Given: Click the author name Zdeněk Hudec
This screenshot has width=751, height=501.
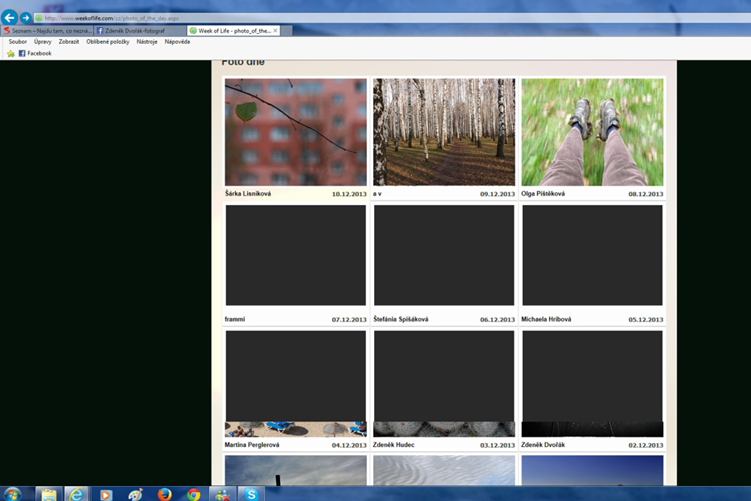Looking at the screenshot, I should (x=394, y=445).
